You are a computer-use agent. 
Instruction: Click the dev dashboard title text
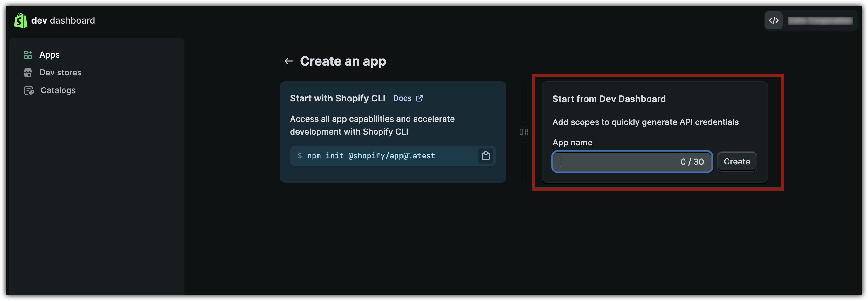click(x=63, y=21)
